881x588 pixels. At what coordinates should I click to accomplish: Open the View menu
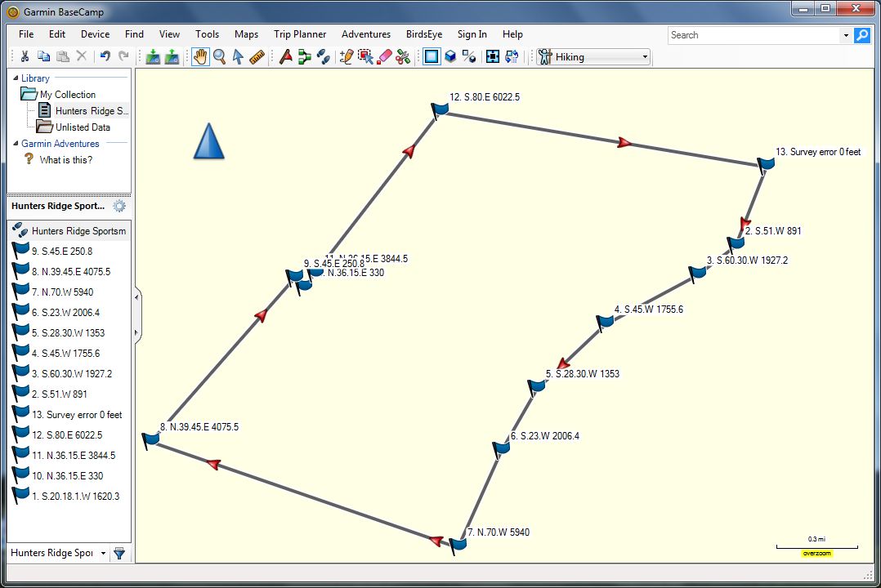pos(169,34)
